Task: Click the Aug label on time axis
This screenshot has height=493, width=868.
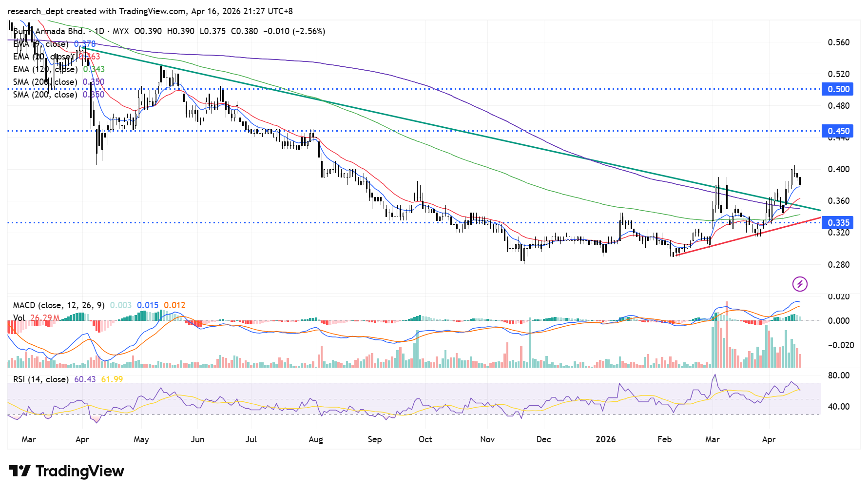Action: tap(316, 439)
